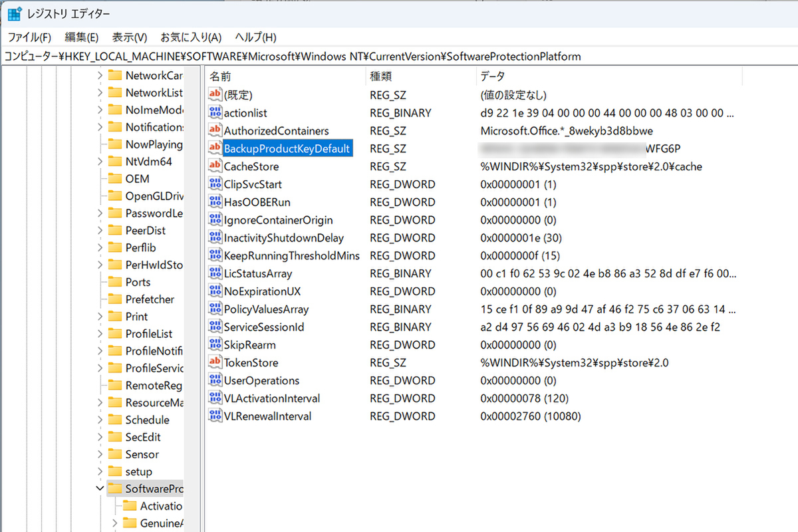Select the ab icon of BackupProductKeyDefault
This screenshot has height=532, width=798.
coord(215,148)
